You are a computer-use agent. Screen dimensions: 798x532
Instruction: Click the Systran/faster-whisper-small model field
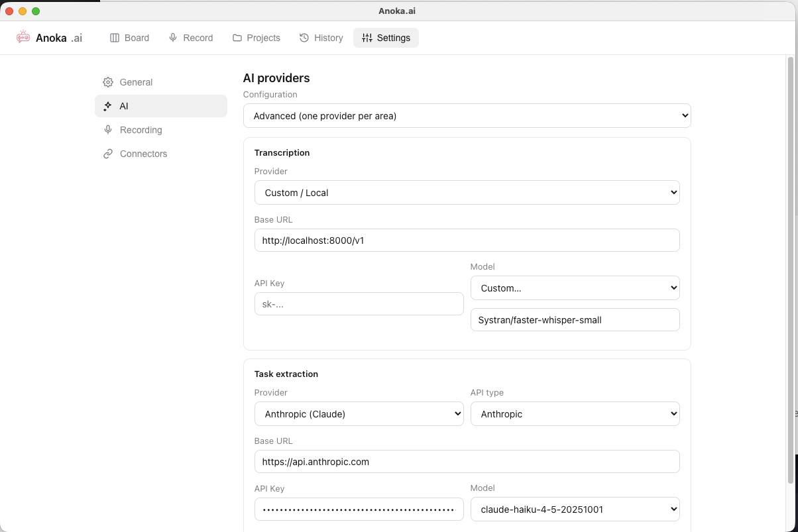click(575, 320)
